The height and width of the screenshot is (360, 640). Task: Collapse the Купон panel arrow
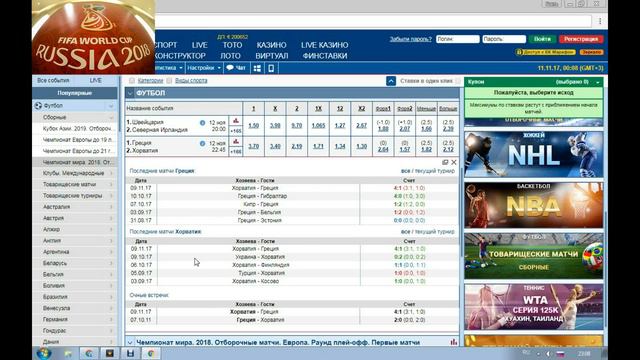point(598,82)
